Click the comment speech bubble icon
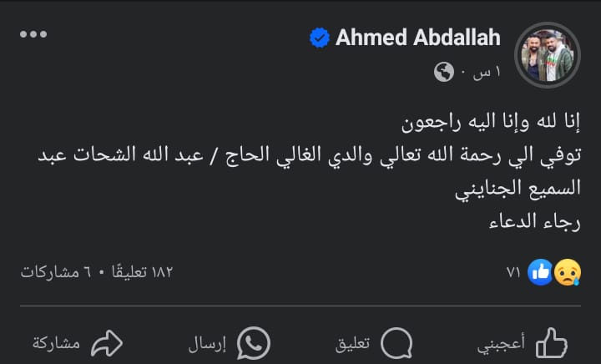 pos(396,342)
